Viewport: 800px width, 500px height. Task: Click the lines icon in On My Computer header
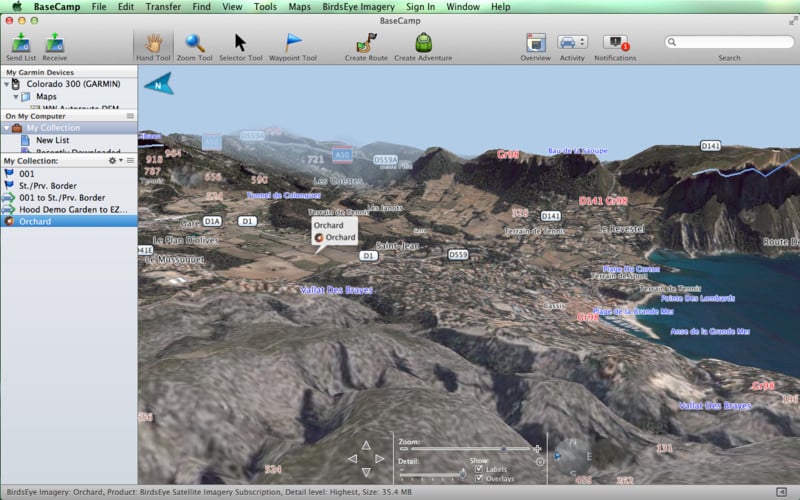[130, 116]
